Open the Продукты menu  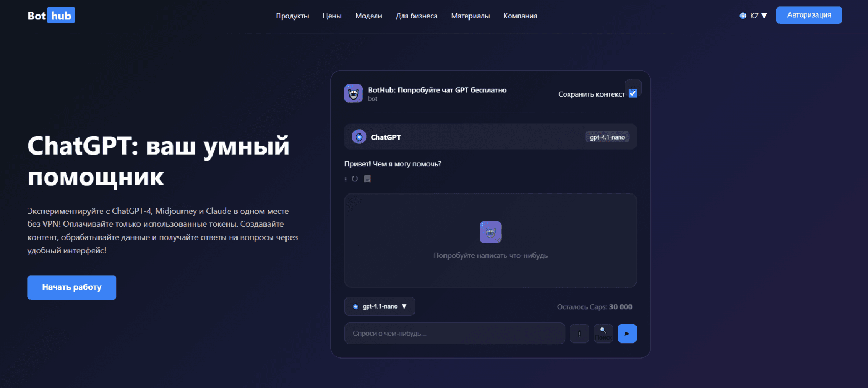[x=292, y=16]
